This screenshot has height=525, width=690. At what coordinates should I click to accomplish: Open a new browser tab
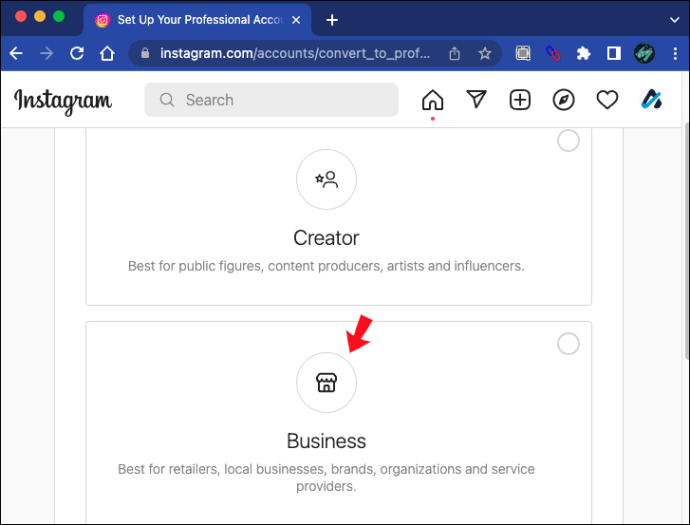click(x=332, y=20)
